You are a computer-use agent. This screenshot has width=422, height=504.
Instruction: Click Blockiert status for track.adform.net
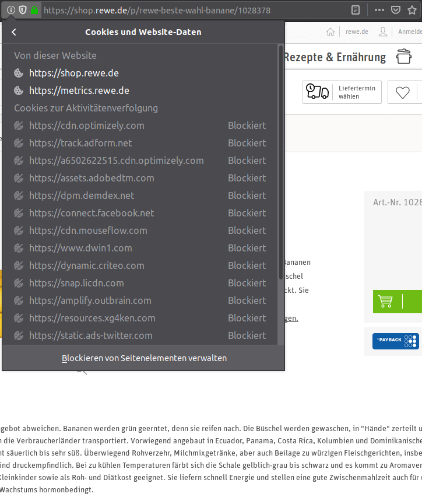coord(247,143)
